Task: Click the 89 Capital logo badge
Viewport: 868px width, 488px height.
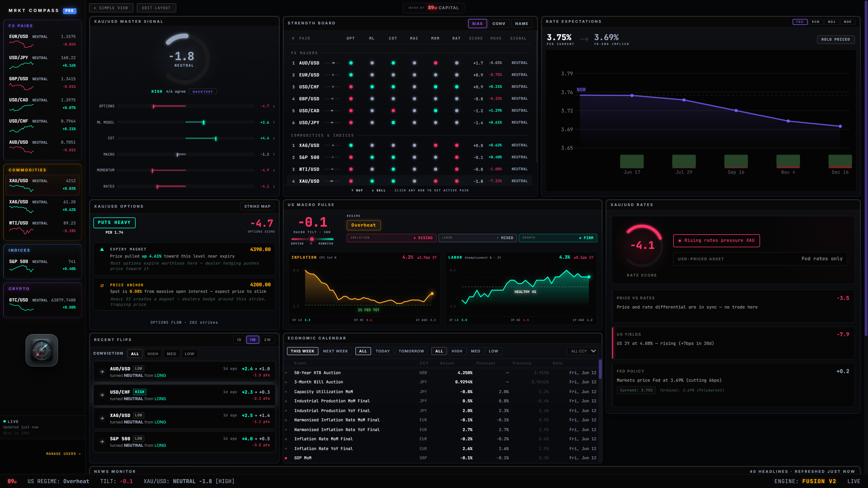Action: [434, 8]
